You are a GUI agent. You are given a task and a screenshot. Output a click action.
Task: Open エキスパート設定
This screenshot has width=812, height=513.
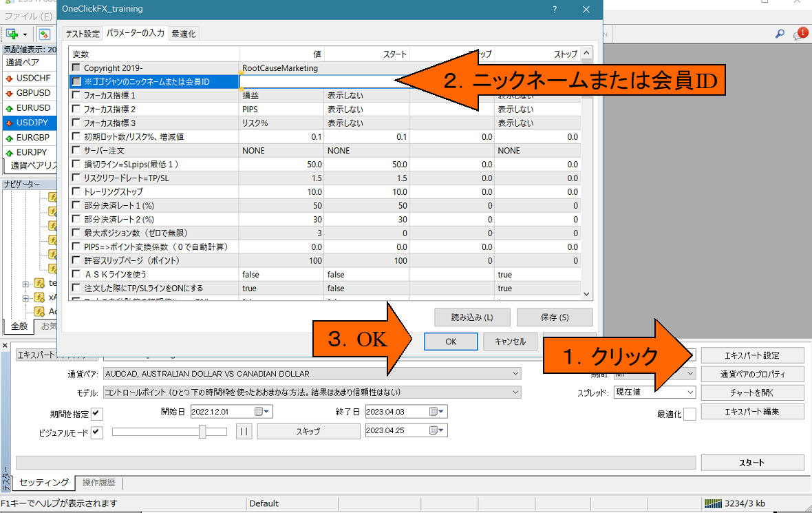click(752, 355)
